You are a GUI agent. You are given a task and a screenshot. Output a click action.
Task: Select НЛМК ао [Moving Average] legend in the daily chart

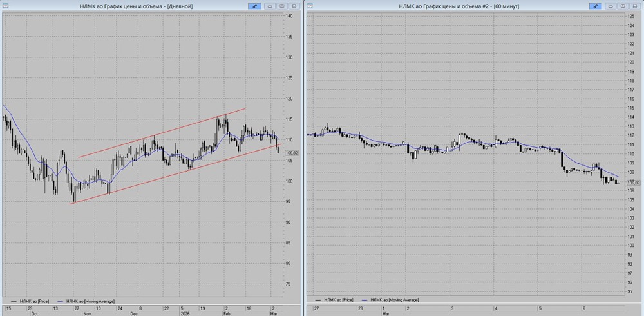(x=87, y=301)
